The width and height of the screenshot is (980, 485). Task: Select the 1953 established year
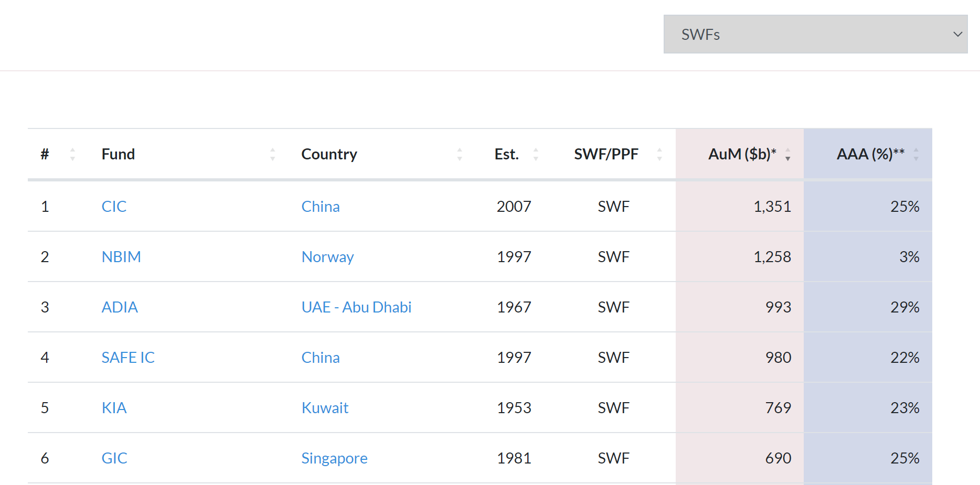pos(514,407)
